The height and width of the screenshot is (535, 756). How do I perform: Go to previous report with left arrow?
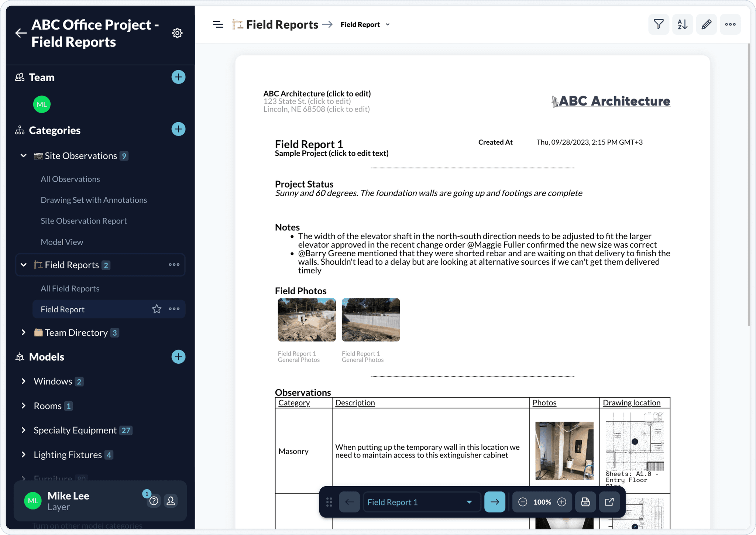click(349, 502)
